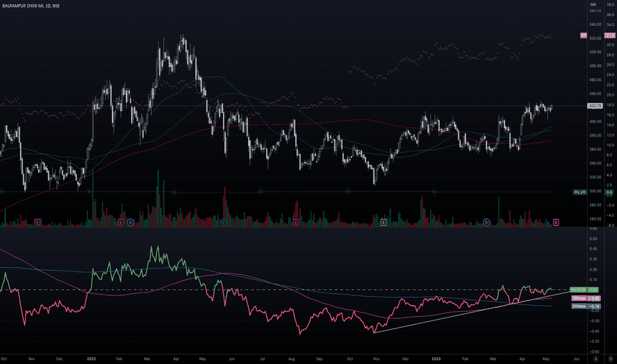Screen dimensions: 617x364
Task: Toggle auto scale with the A button
Action: point(596,359)
